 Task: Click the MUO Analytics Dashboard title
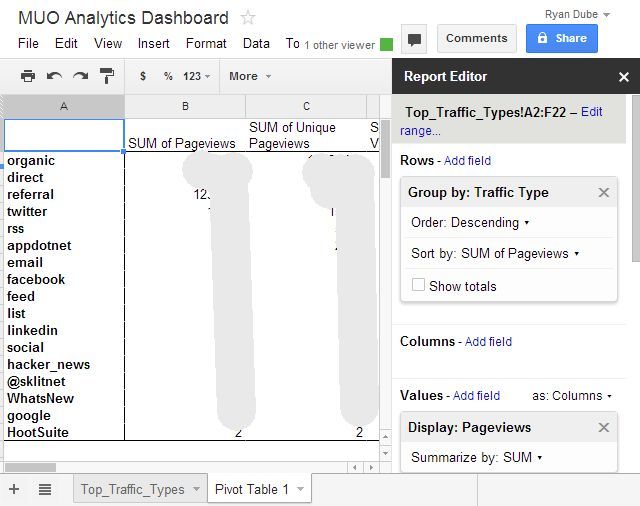point(123,18)
